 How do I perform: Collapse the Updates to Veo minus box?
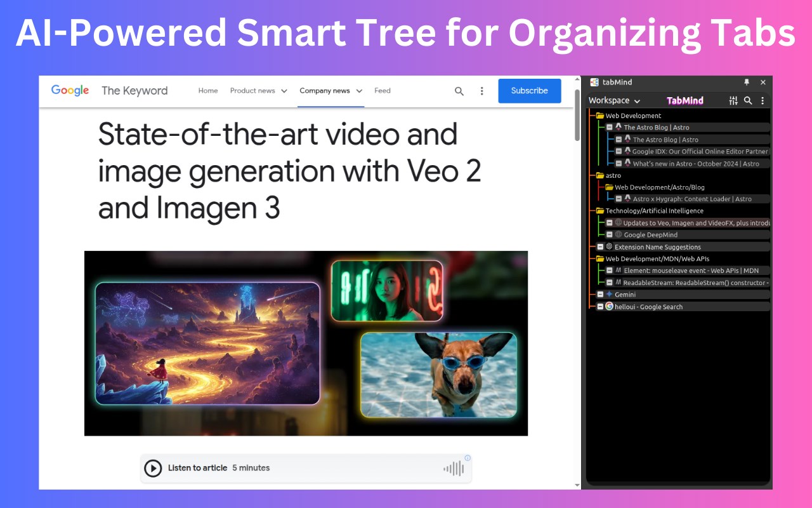pos(610,223)
